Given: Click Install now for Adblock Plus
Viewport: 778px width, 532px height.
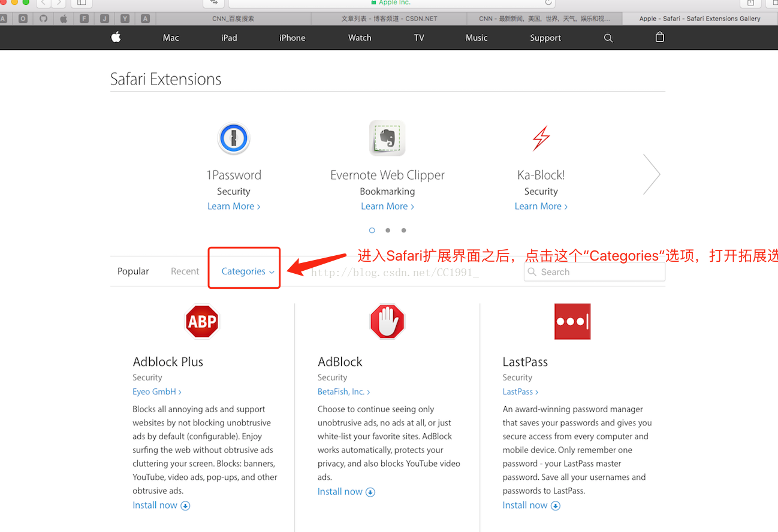Looking at the screenshot, I should click(161, 505).
